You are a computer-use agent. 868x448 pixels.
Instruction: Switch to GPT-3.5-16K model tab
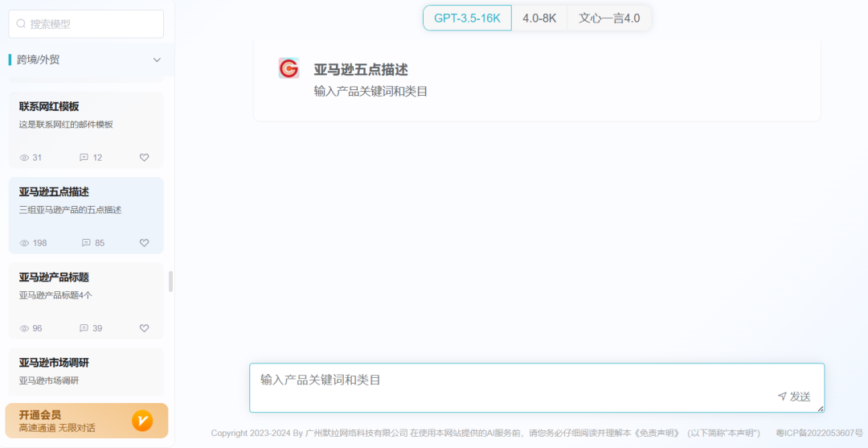[467, 18]
